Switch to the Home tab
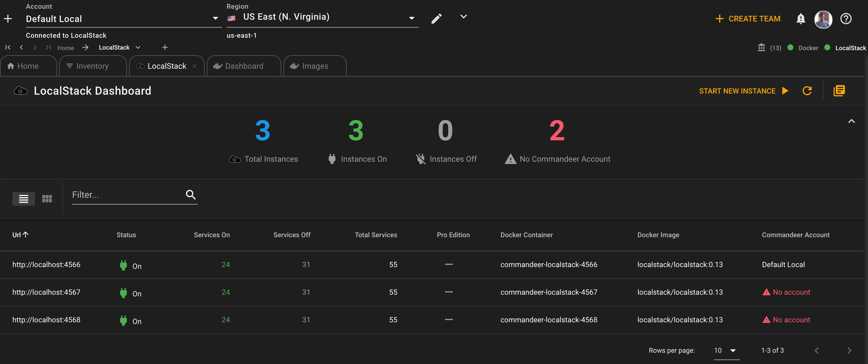The width and height of the screenshot is (868, 364). 28,66
